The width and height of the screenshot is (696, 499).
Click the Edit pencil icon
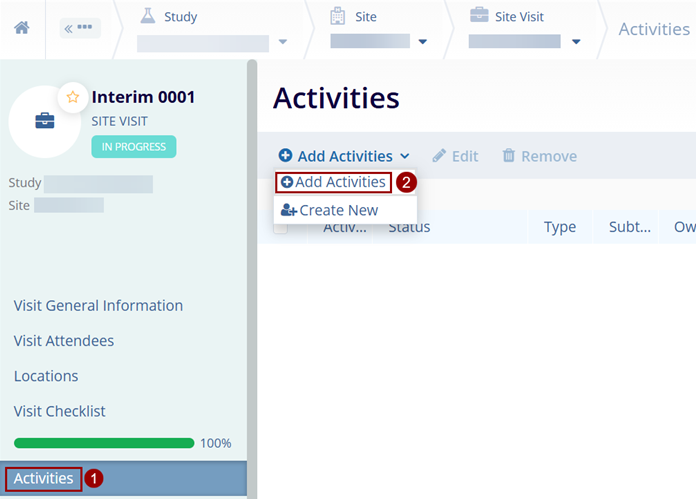coord(439,156)
